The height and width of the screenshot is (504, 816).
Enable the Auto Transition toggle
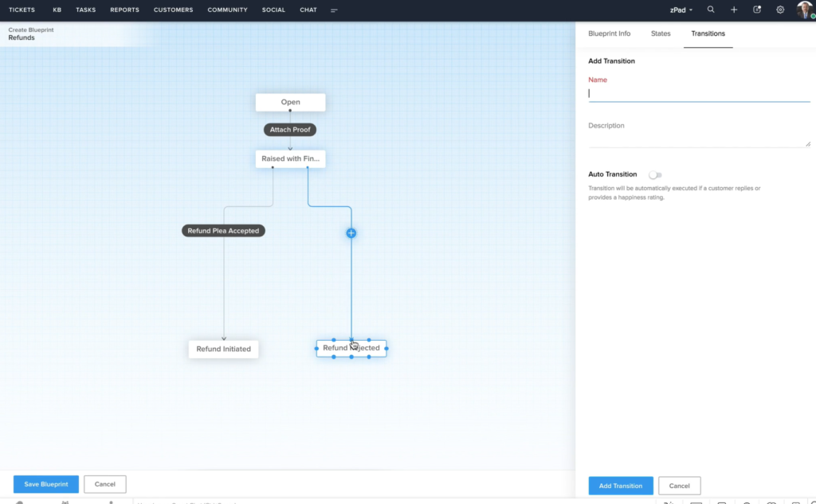[655, 174]
